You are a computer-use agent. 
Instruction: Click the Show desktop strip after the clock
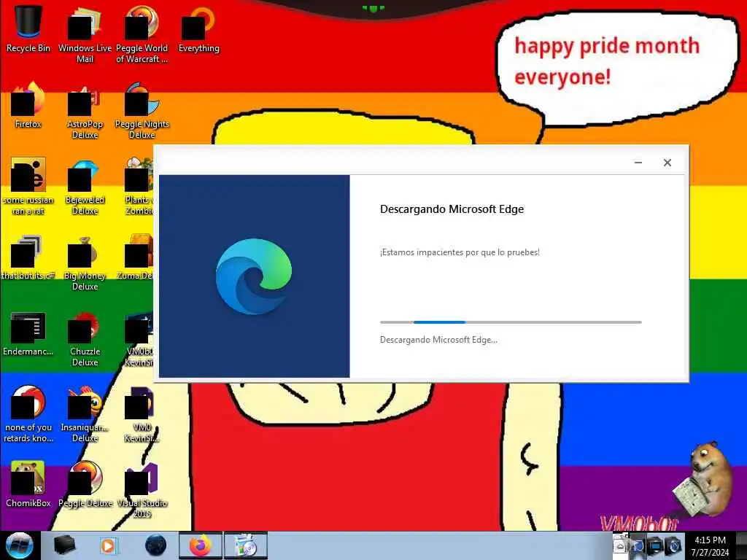(x=741, y=545)
